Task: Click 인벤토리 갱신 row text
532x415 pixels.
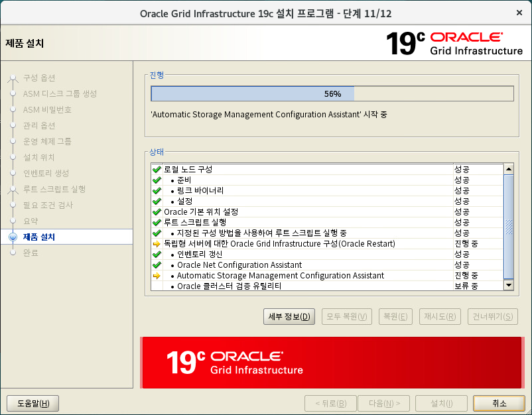Action: (x=200, y=255)
